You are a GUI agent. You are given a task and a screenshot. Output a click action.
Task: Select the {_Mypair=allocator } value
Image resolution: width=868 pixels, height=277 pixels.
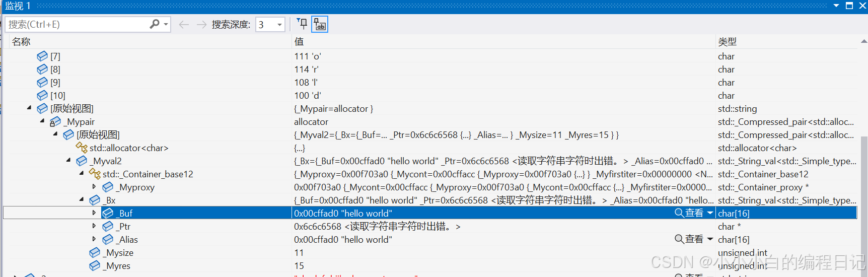coord(333,108)
